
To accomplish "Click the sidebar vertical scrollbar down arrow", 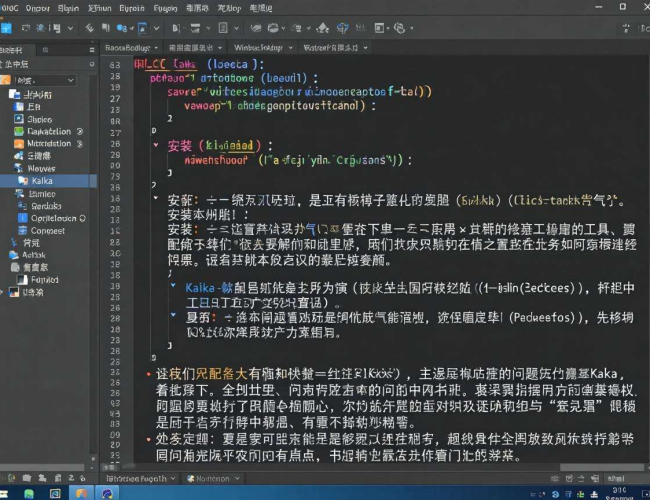I will tap(93, 459).
